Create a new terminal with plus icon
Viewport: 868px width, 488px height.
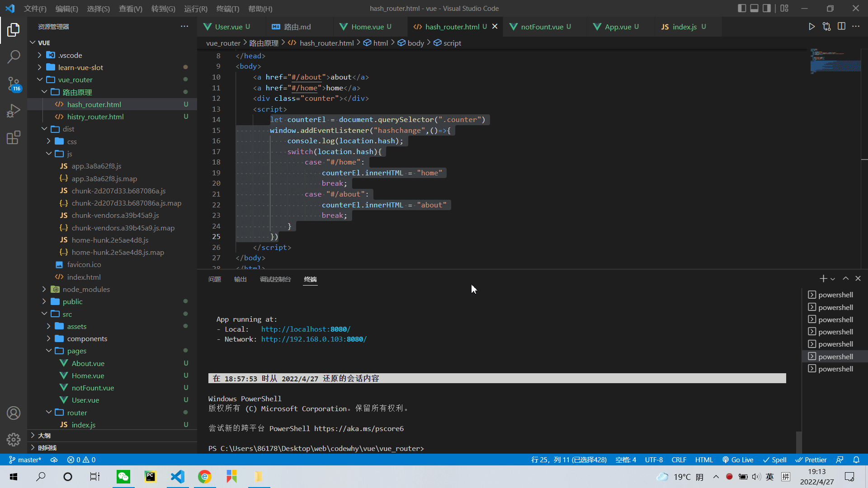[x=823, y=279]
